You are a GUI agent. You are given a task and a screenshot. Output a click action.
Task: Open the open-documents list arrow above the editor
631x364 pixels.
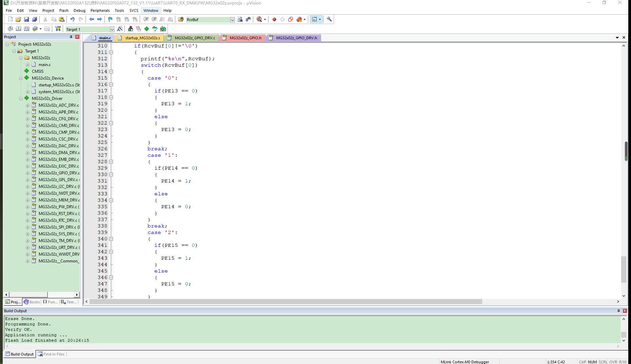(617, 38)
